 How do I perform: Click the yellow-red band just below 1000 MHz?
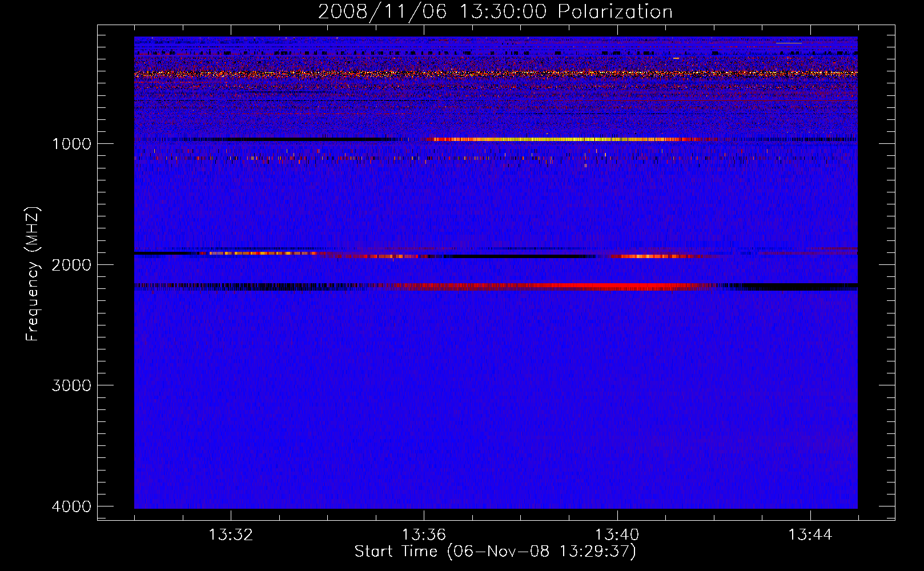565,139
